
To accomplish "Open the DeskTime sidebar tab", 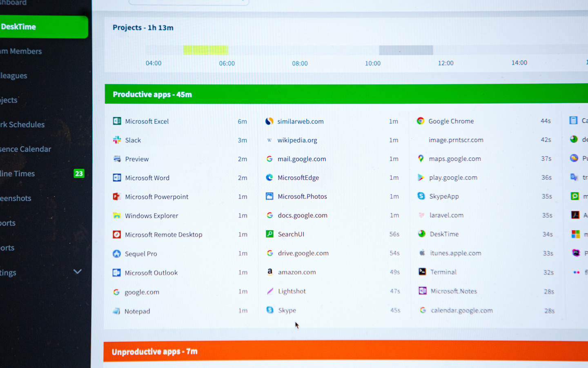I will pyautogui.click(x=41, y=27).
